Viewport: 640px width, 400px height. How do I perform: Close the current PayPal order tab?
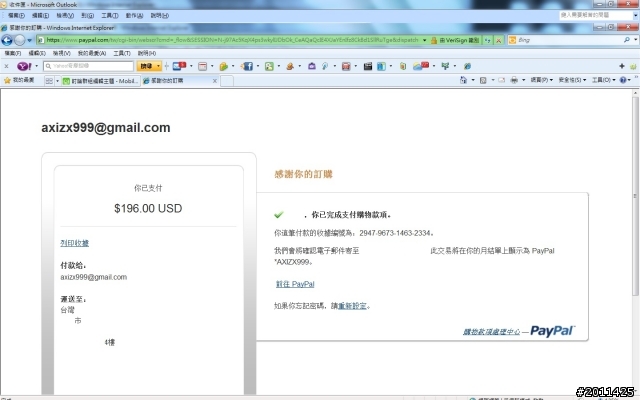pyautogui.click(x=215, y=81)
